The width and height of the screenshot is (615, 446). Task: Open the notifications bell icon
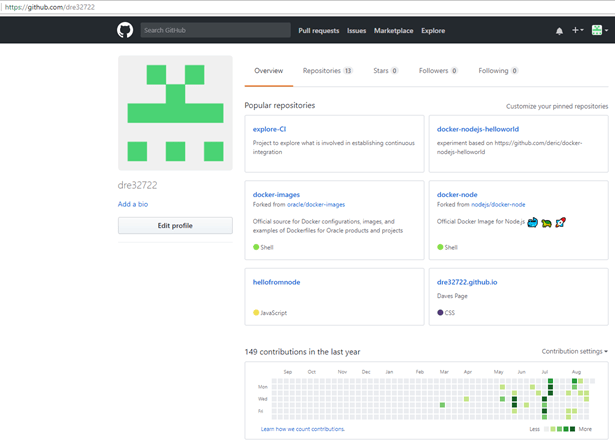tap(559, 31)
